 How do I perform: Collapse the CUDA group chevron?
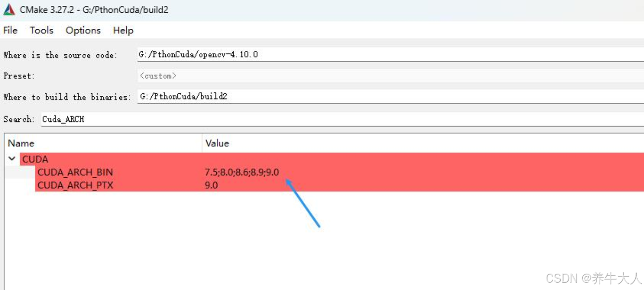(12, 159)
